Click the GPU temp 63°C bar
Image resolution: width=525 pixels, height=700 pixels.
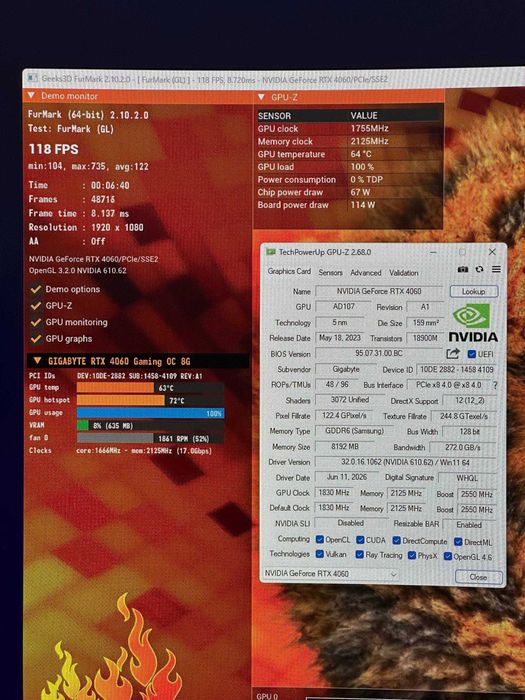click(x=150, y=388)
